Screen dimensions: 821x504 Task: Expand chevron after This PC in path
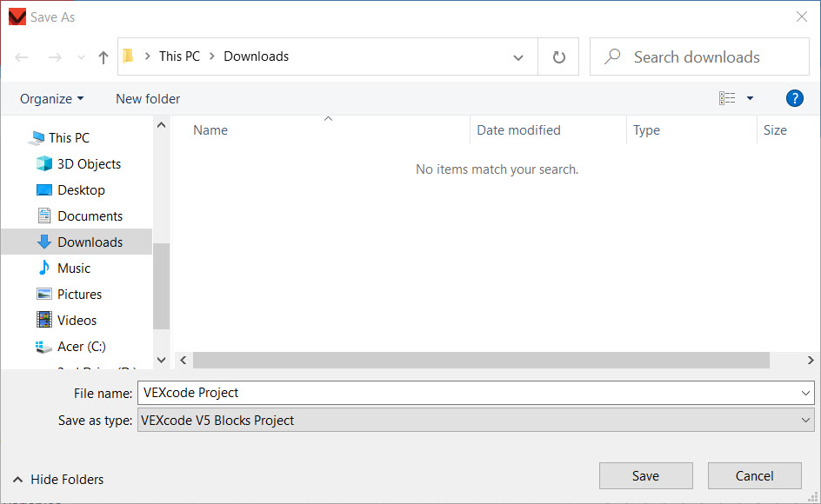click(x=212, y=56)
